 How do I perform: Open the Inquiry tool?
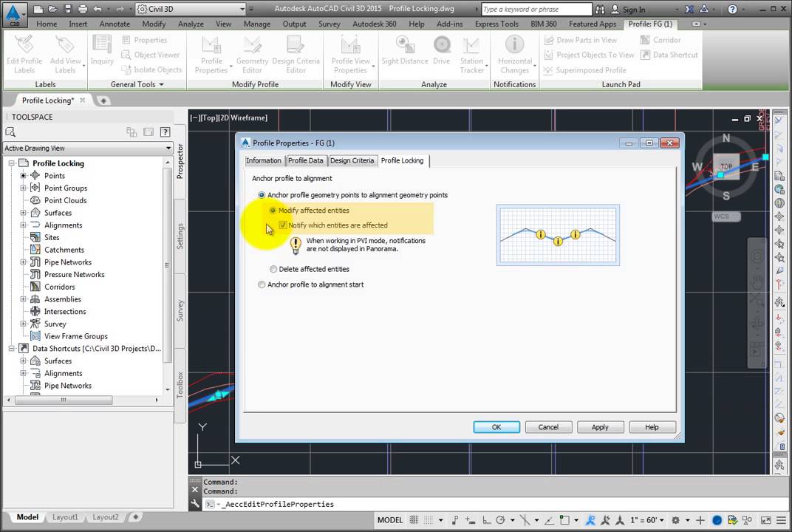pos(101,50)
